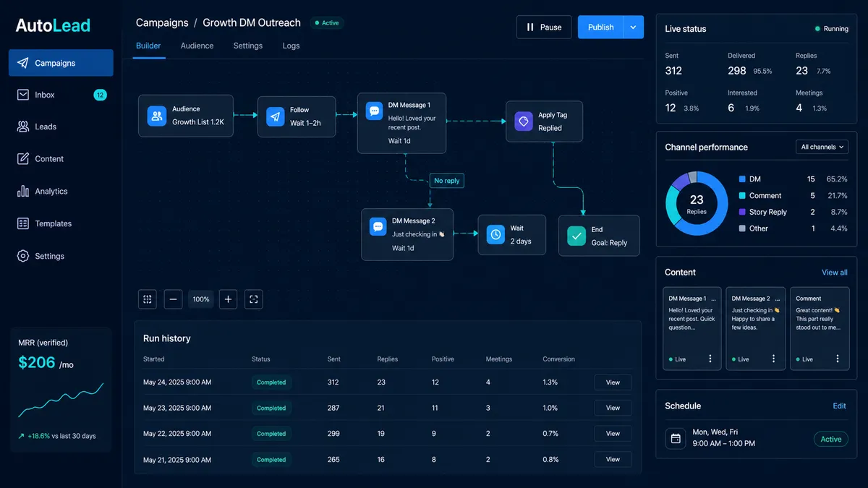Click the gray Other legend swatch

point(742,228)
